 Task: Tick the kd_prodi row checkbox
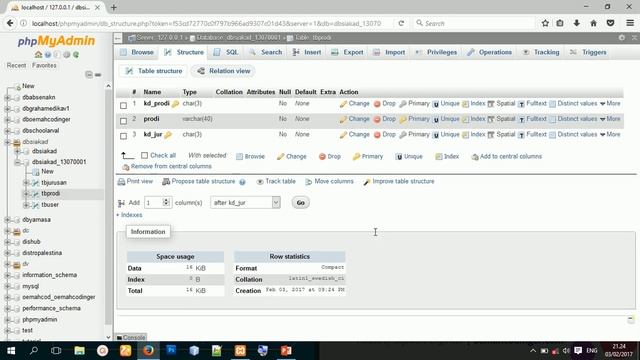point(123,105)
